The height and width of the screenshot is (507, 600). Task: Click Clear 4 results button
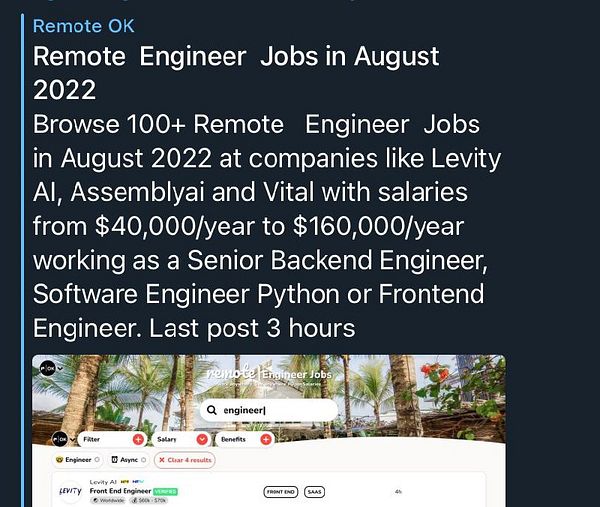point(185,460)
